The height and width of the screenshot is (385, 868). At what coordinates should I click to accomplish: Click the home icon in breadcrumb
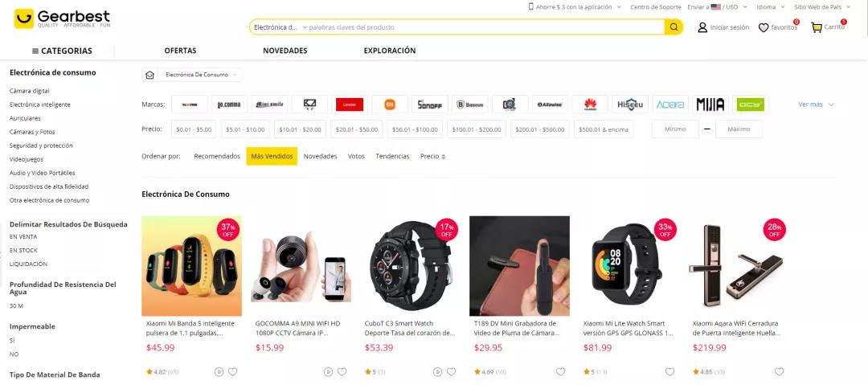click(x=149, y=75)
